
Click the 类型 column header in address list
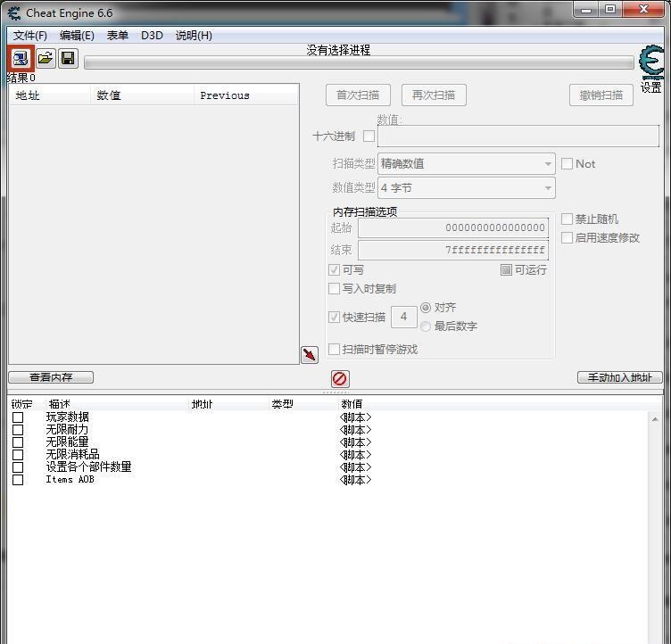coord(303,403)
